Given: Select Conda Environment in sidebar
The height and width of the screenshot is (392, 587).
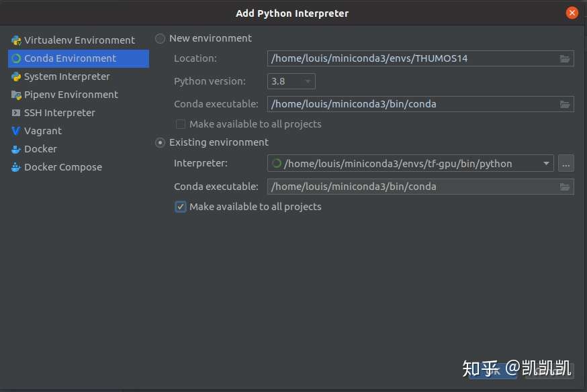Looking at the screenshot, I should coord(79,58).
